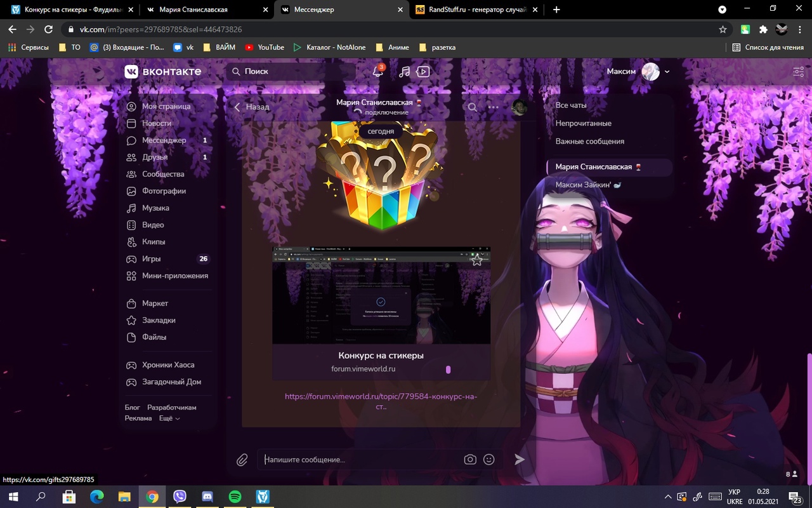Expand Максим profile dropdown
The width and height of the screenshot is (812, 508).
pyautogui.click(x=638, y=72)
